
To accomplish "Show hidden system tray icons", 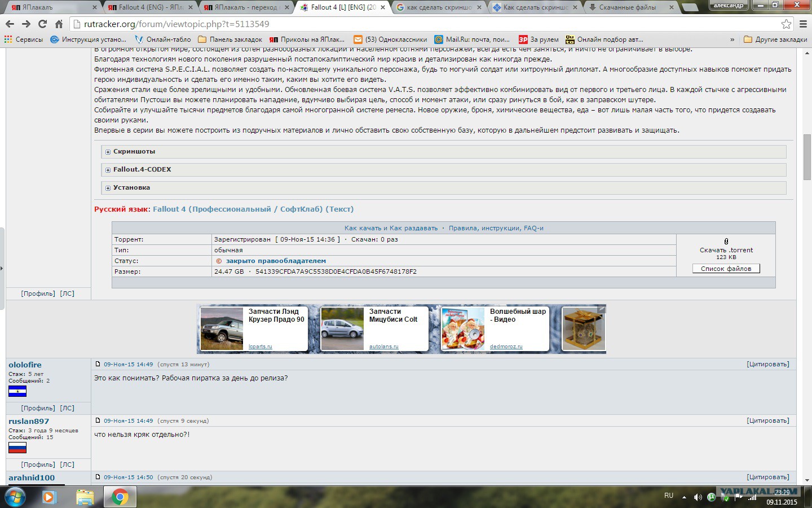I will coord(684,497).
